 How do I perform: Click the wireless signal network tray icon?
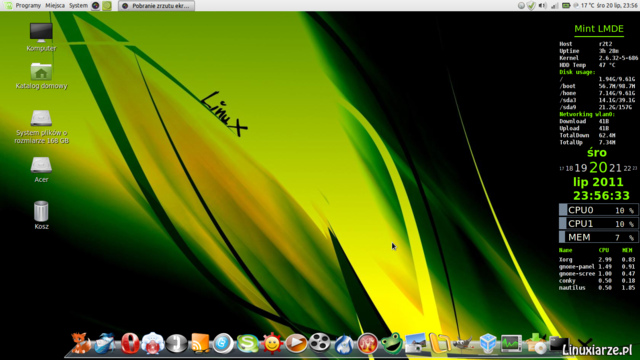[554, 6]
